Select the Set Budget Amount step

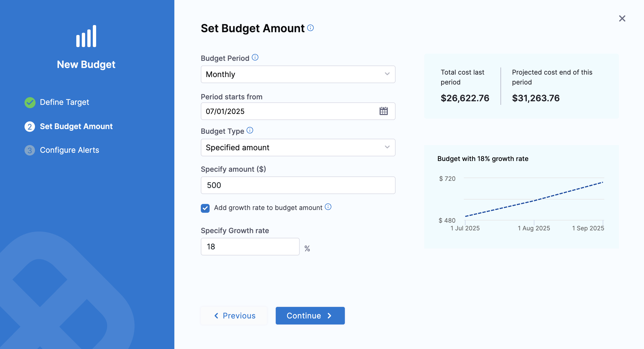point(76,126)
